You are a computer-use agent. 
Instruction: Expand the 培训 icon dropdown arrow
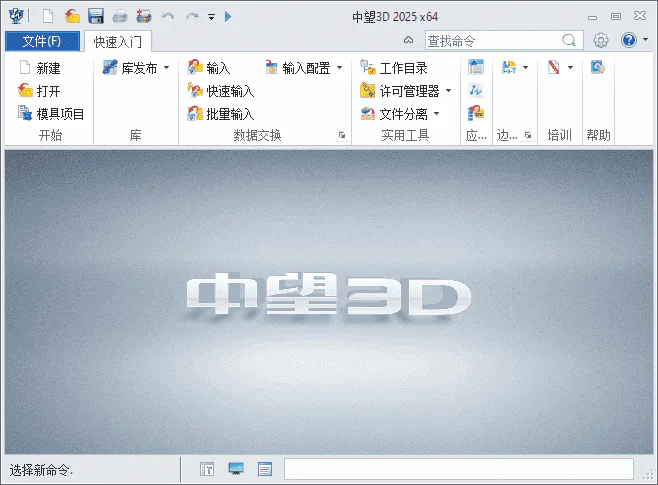(x=570, y=67)
